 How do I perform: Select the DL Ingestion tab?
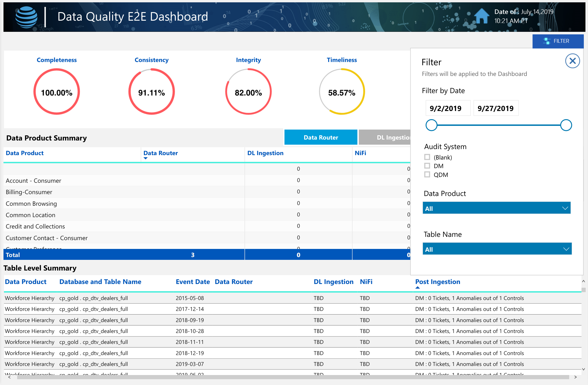click(x=385, y=137)
